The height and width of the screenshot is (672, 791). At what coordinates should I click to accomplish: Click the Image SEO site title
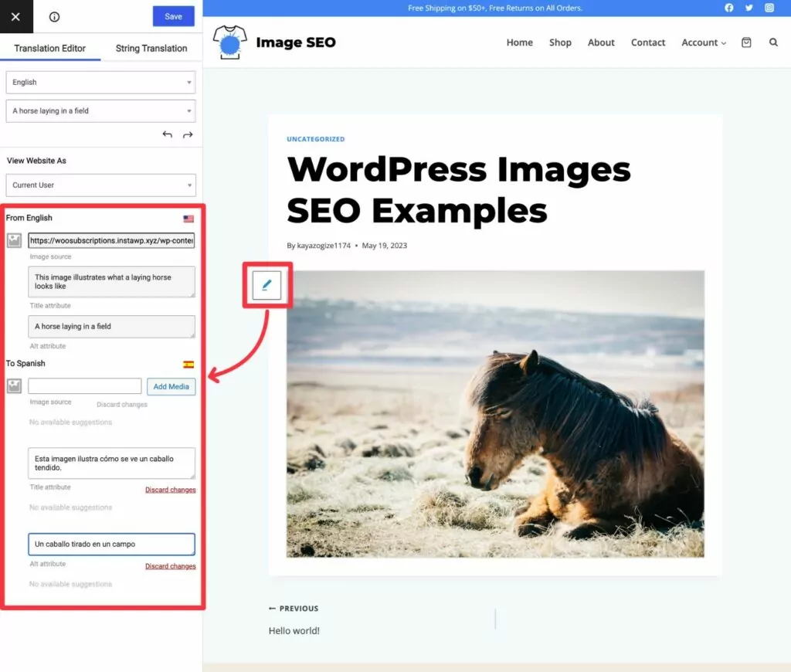coord(296,42)
